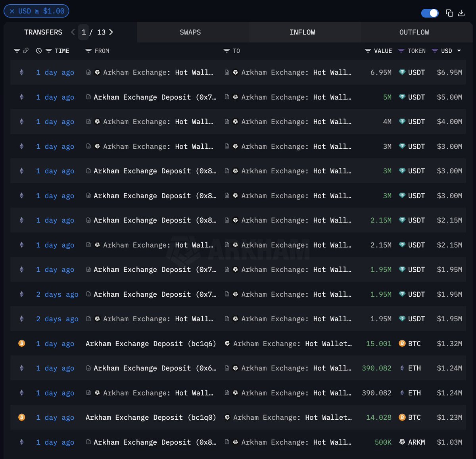
Task: Click the document icon before From on 4M row
Action: 88,122
